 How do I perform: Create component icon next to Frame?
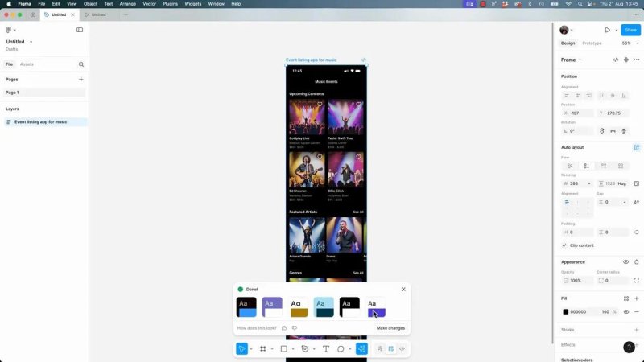click(x=626, y=60)
